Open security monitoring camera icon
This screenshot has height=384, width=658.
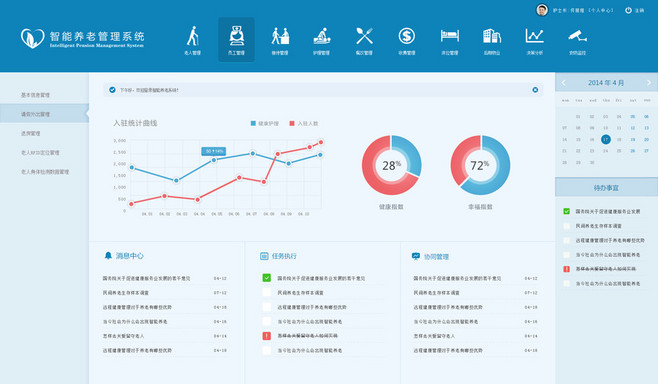(577, 36)
